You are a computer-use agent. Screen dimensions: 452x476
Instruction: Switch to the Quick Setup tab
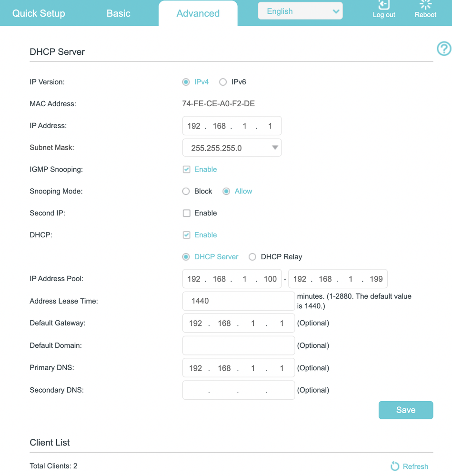pyautogui.click(x=39, y=13)
